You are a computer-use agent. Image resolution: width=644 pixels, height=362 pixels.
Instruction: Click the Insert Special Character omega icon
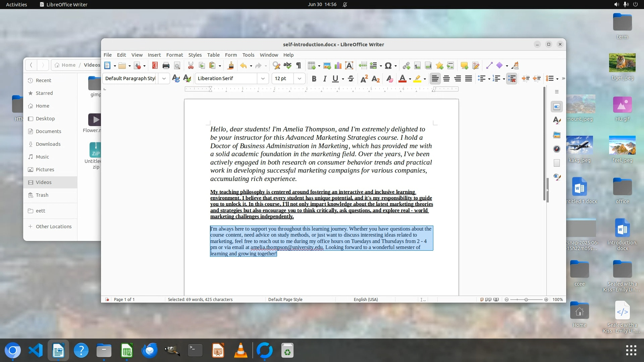point(388,66)
